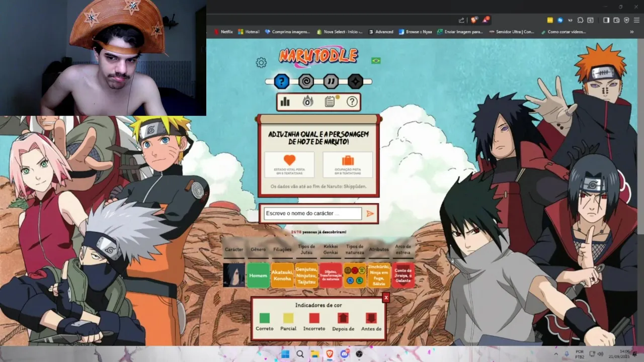644x362 pixels.
Task: Click the Narutodle logo
Action: pyautogui.click(x=318, y=56)
